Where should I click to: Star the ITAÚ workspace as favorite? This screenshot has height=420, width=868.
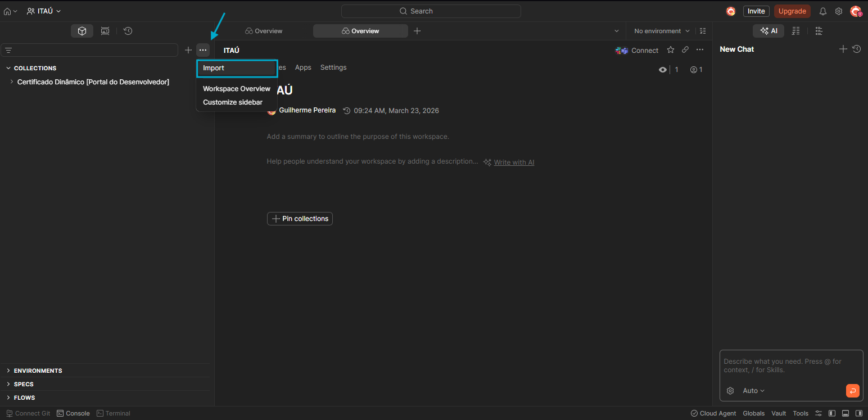point(670,50)
